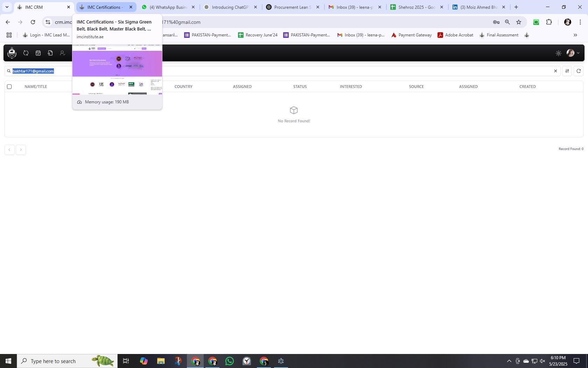
Task: Bookmark this page with the star icon
Action: pyautogui.click(x=519, y=22)
